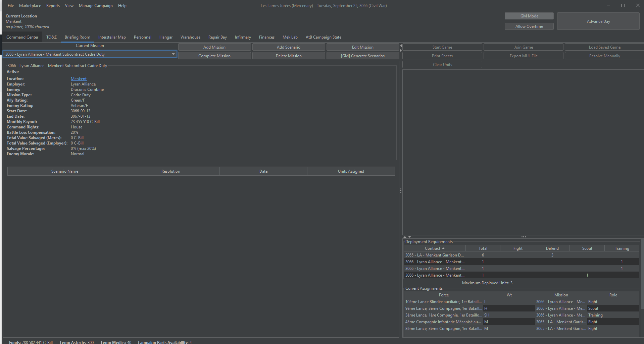The image size is (644, 344).
Task: Switch to the AtB Campaign State tab
Action: (x=323, y=37)
